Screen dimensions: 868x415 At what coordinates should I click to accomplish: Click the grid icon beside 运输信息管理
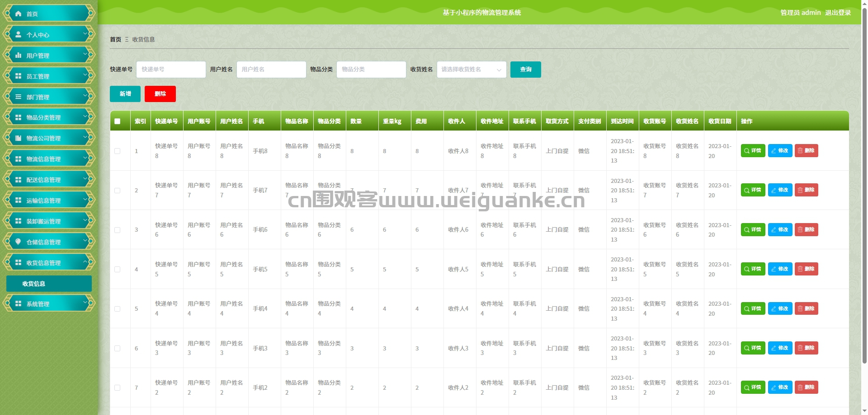[18, 200]
